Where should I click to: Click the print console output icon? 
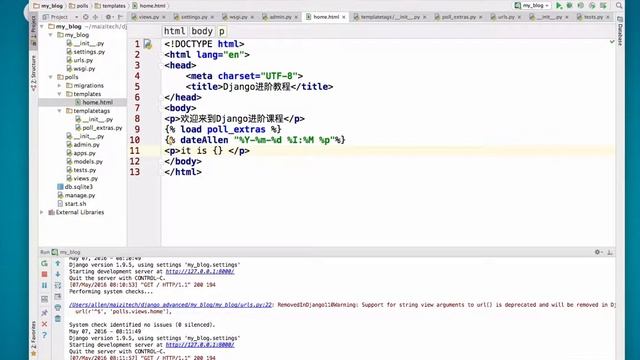click(x=58, y=307)
